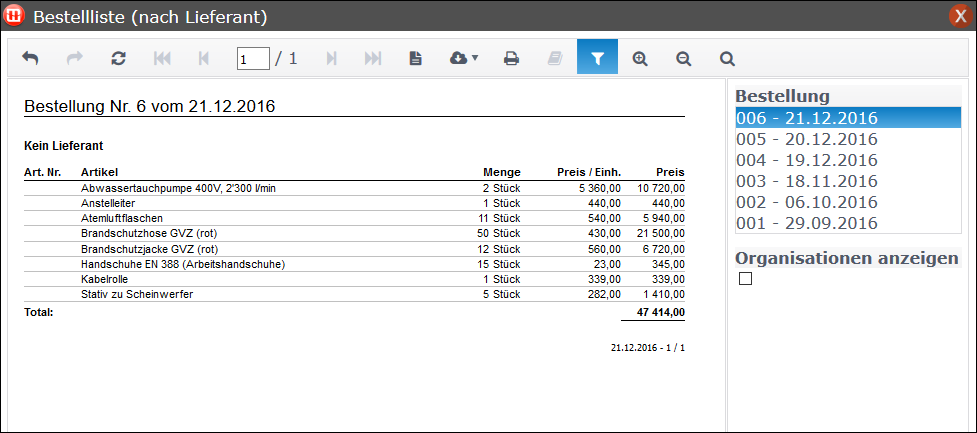Click the search magnifier icon
Screen dimensions: 977x433
(x=727, y=59)
